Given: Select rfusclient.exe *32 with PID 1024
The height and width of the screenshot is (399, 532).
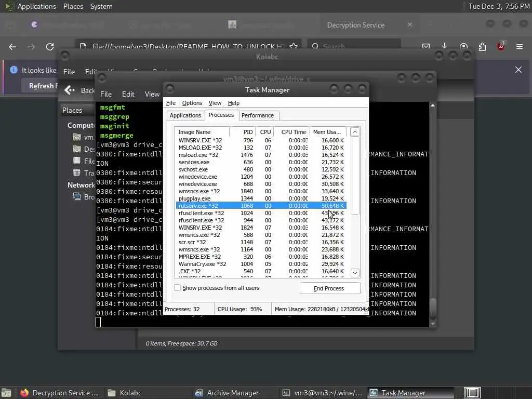Looking at the screenshot, I should click(x=261, y=213).
